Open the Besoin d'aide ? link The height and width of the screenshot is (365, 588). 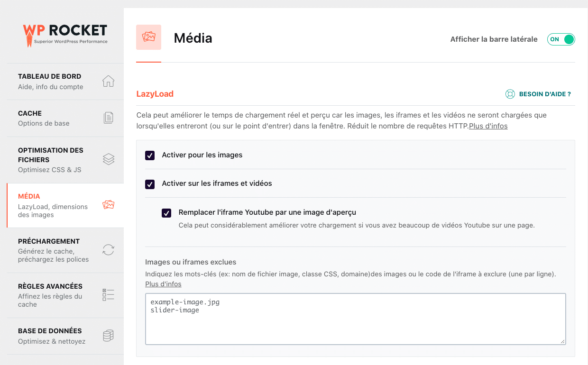(545, 94)
